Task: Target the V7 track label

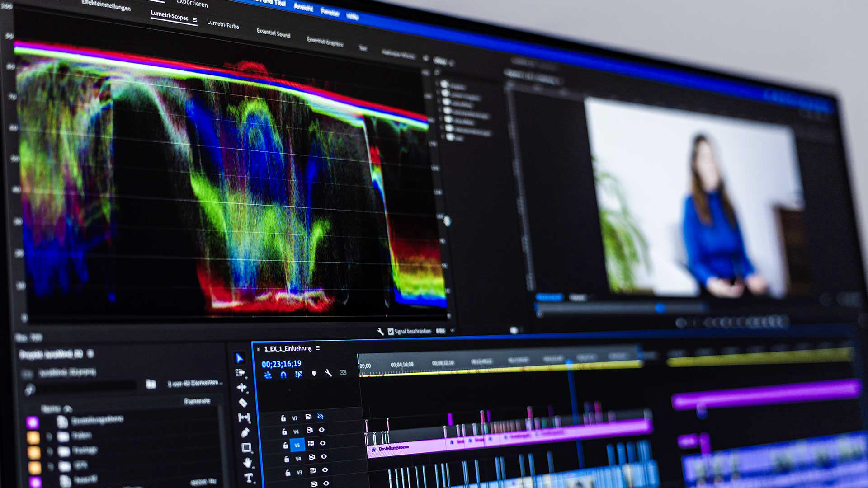Action: [295, 418]
